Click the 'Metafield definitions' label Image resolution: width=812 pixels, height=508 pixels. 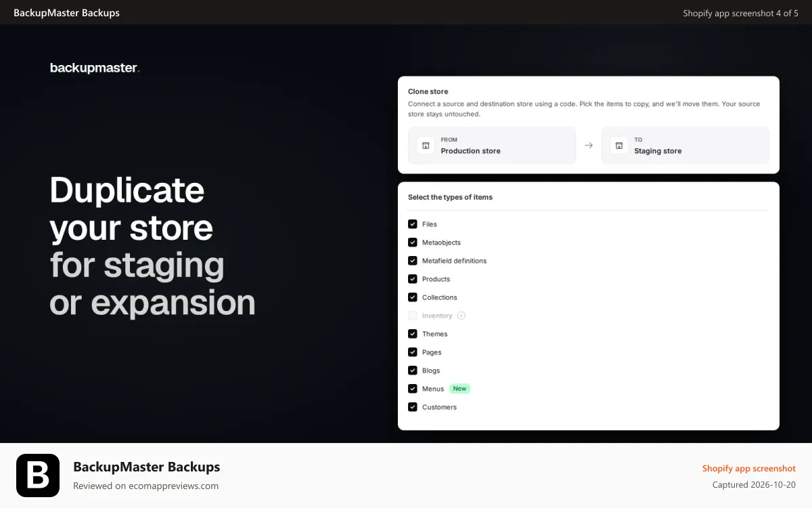click(454, 261)
